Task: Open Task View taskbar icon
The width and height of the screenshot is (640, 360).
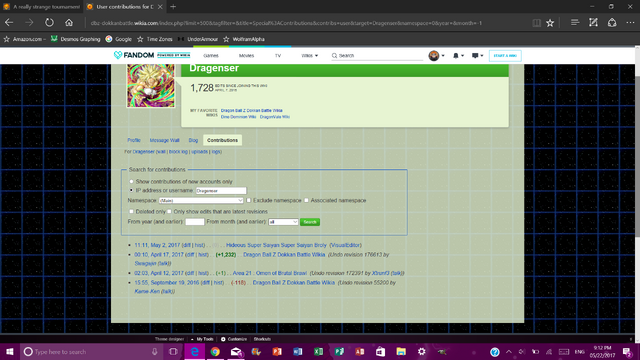Action: click(x=173, y=351)
